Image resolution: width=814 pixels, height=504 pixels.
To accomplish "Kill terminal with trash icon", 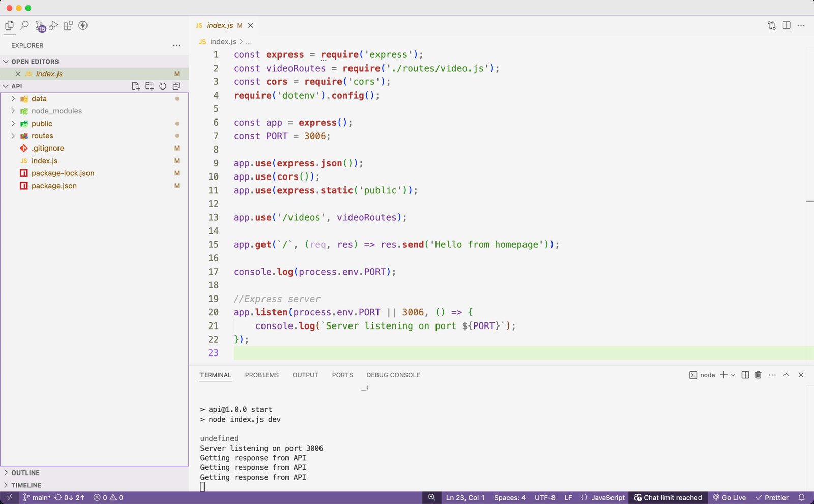I will pyautogui.click(x=758, y=375).
